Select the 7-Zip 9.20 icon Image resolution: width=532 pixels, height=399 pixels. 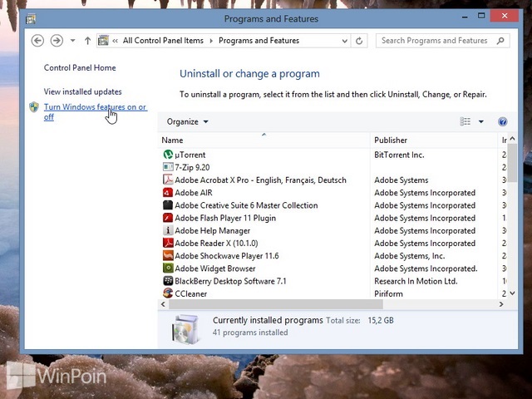click(168, 167)
